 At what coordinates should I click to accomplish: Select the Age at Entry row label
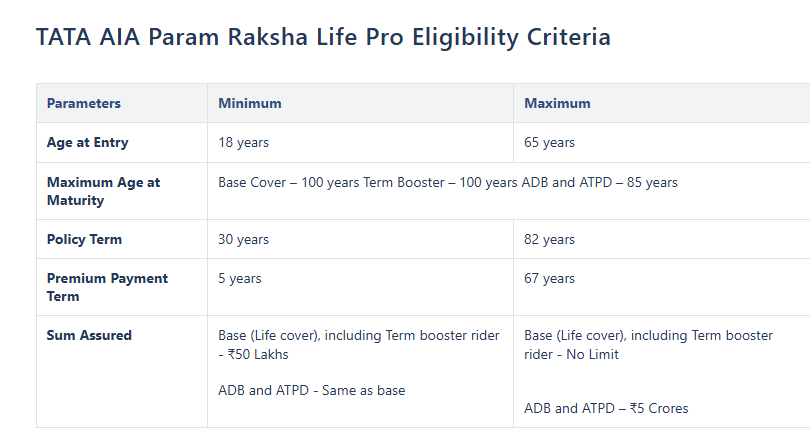point(88,142)
